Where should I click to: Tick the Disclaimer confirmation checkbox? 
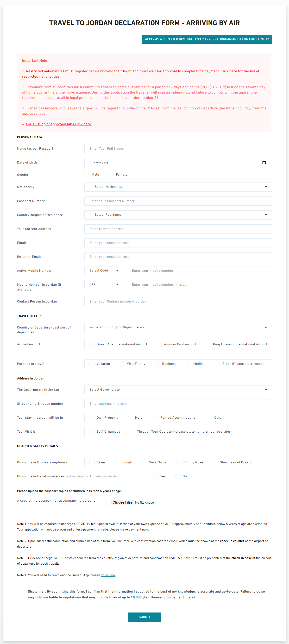20,592
